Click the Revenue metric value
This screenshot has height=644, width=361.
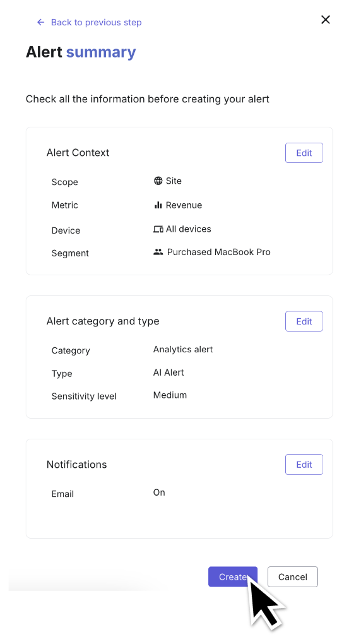point(184,205)
